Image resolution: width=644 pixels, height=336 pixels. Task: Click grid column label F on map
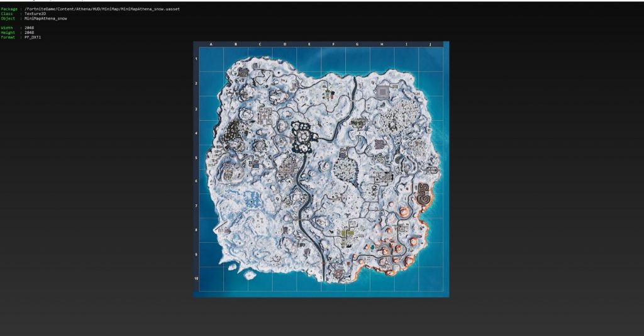tap(333, 45)
